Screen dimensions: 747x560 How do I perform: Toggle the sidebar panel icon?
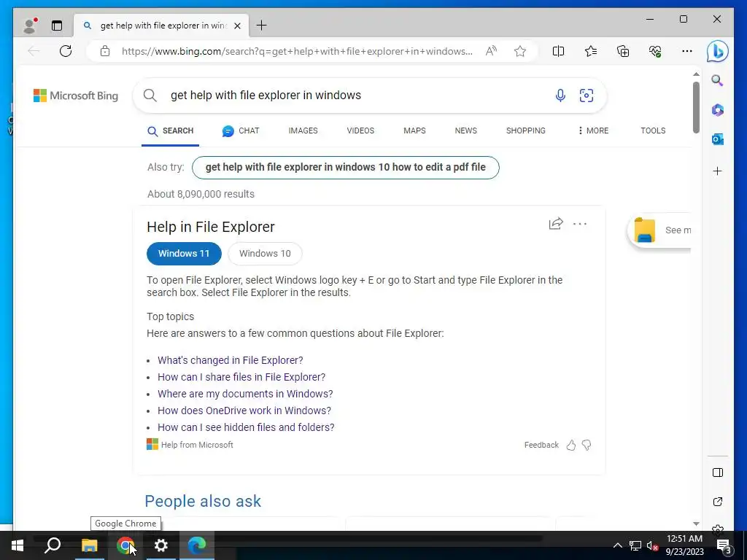pyautogui.click(x=718, y=472)
